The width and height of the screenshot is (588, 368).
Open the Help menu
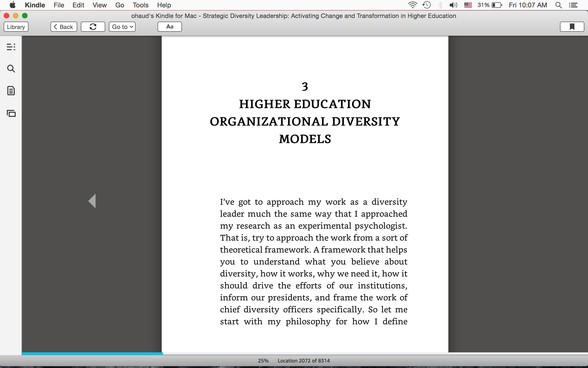(x=164, y=5)
